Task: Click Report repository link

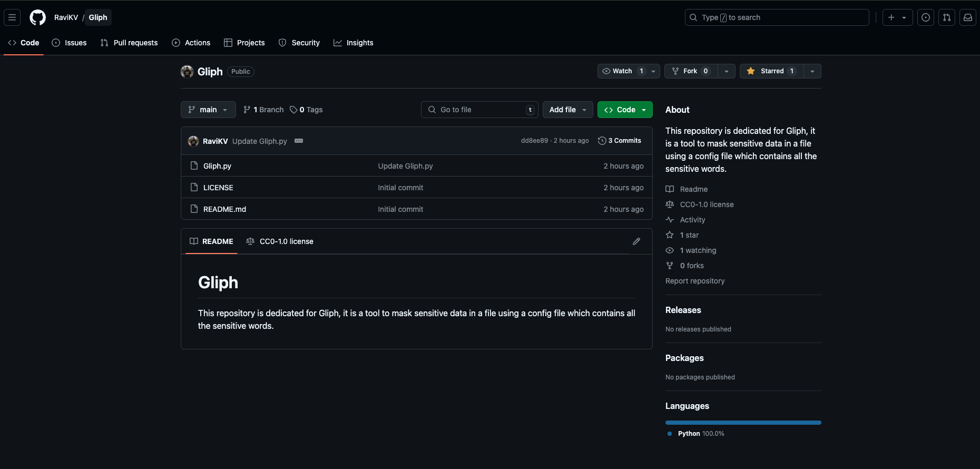Action: [x=695, y=281]
